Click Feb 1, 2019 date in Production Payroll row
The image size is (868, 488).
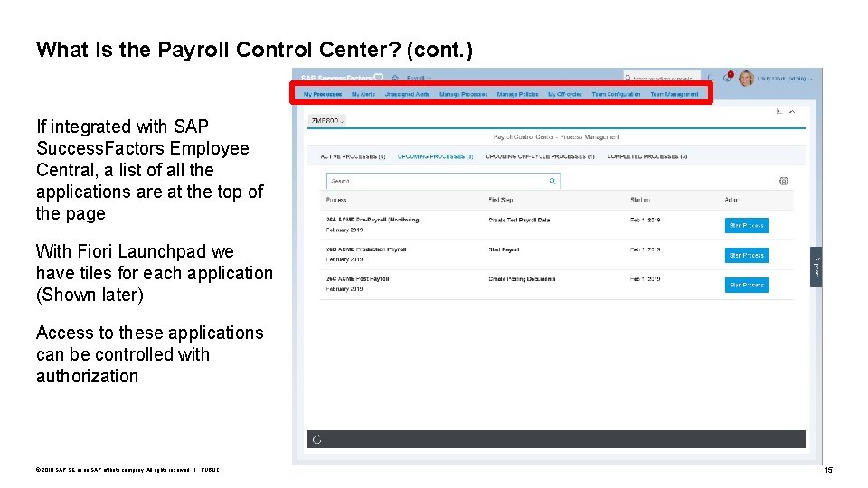(645, 249)
